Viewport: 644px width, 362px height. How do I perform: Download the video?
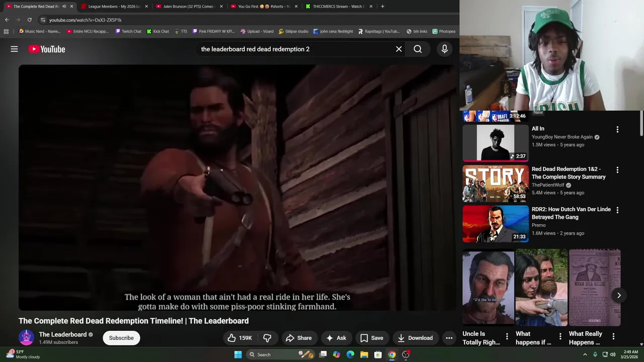(415, 338)
